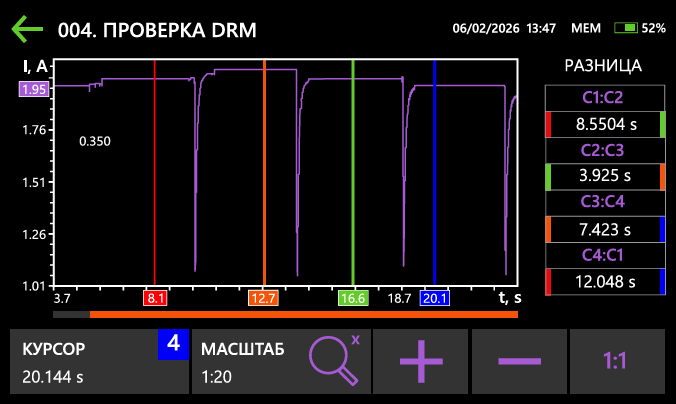676x404 pixels.
Task: Click the orange timeline scroll bar
Action: tap(303, 314)
